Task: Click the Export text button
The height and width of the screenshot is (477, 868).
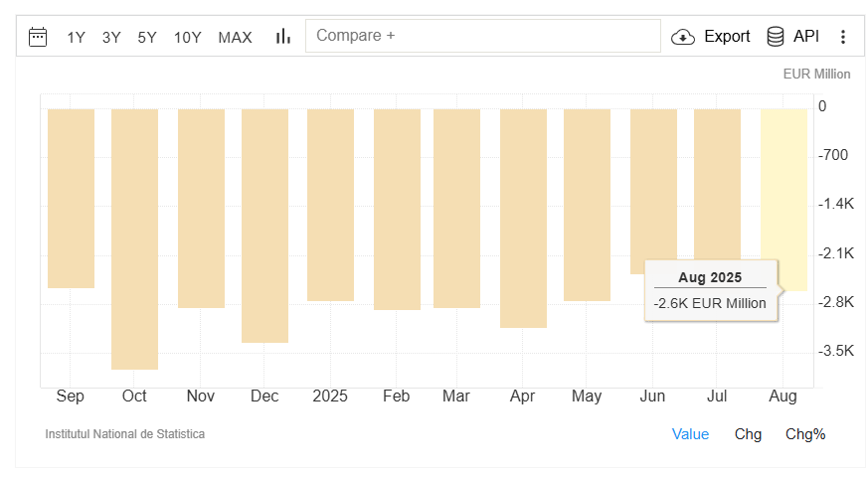Action: tap(727, 37)
